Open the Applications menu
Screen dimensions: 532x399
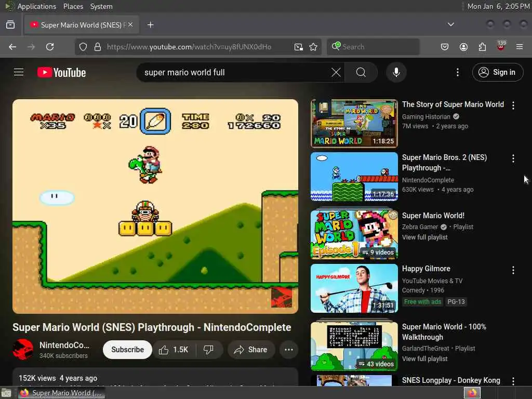[37, 6]
